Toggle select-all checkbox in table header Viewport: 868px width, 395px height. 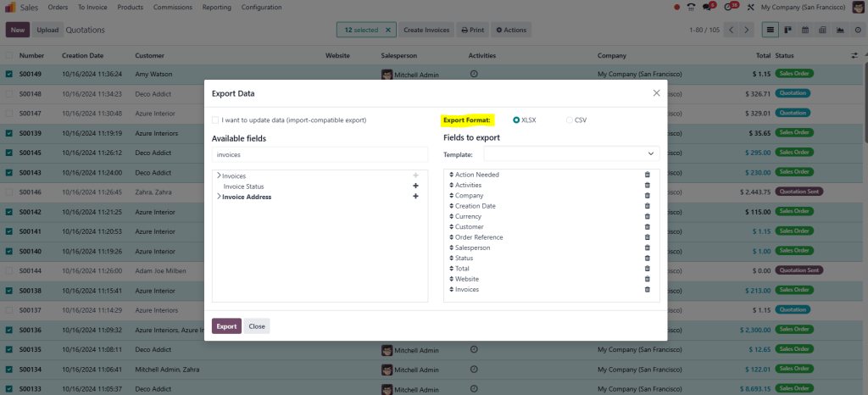point(8,55)
